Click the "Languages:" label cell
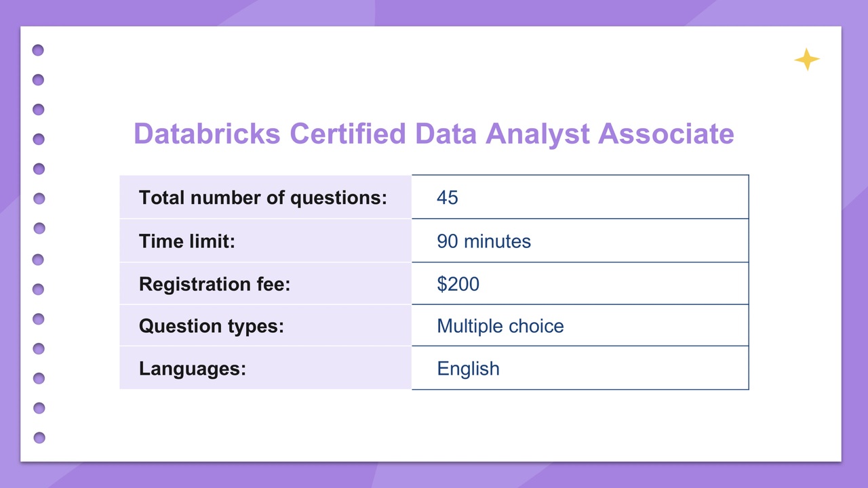This screenshot has height=488, width=868. click(192, 369)
